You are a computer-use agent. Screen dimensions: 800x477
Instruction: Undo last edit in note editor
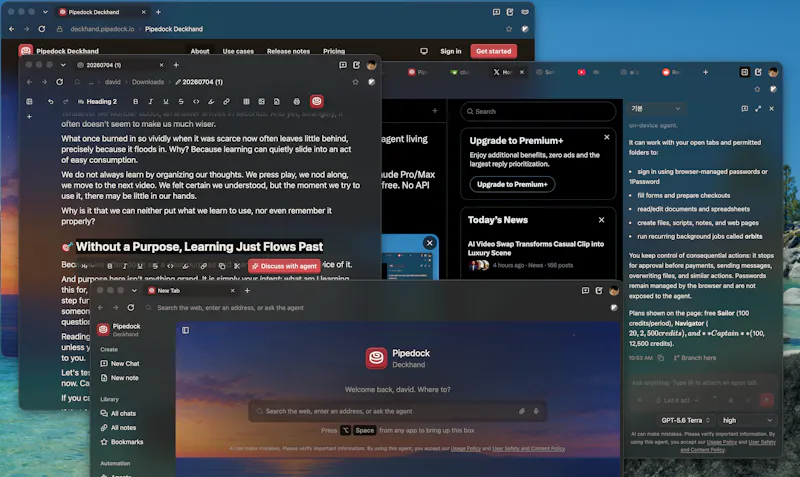[51, 102]
